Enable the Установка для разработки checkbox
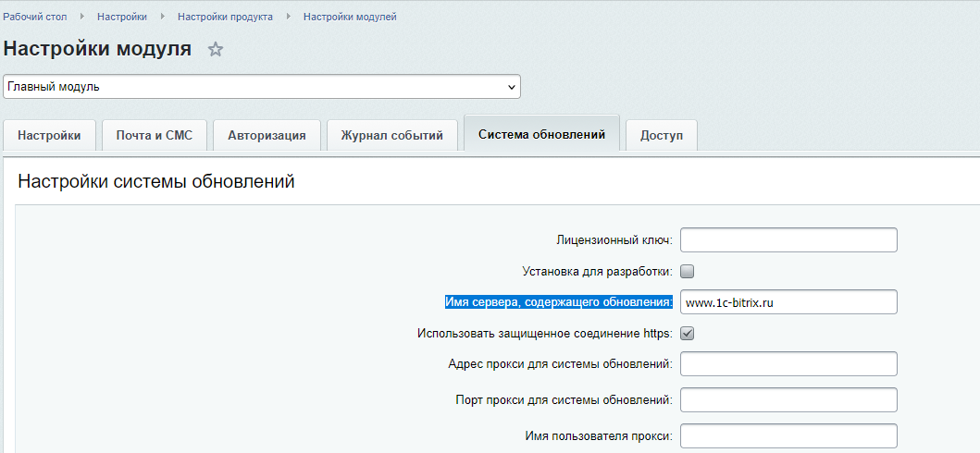This screenshot has height=453, width=980. click(688, 272)
